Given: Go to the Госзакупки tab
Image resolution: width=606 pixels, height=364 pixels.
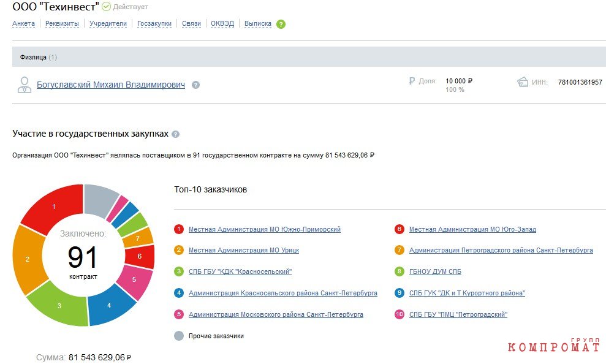Looking at the screenshot, I should (x=154, y=23).
